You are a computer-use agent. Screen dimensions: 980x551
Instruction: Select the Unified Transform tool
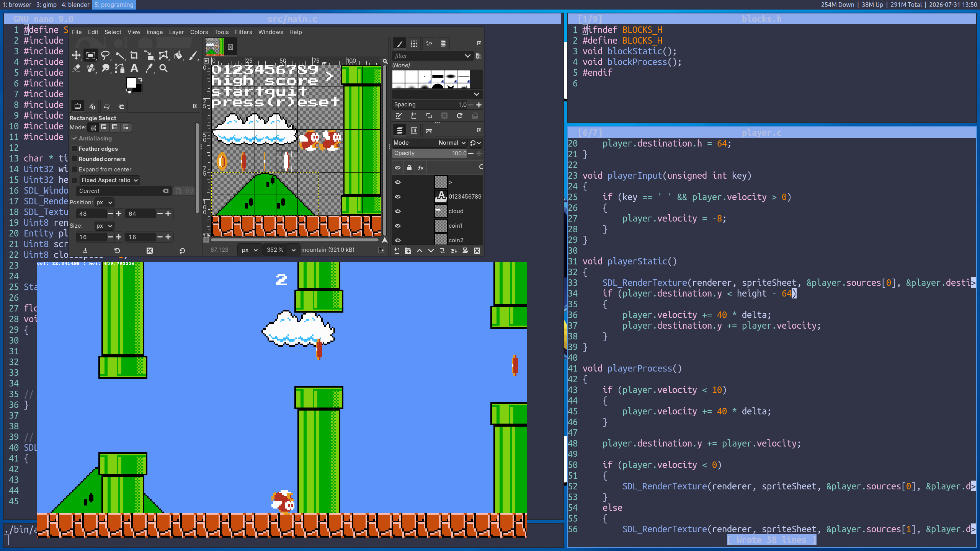point(149,55)
